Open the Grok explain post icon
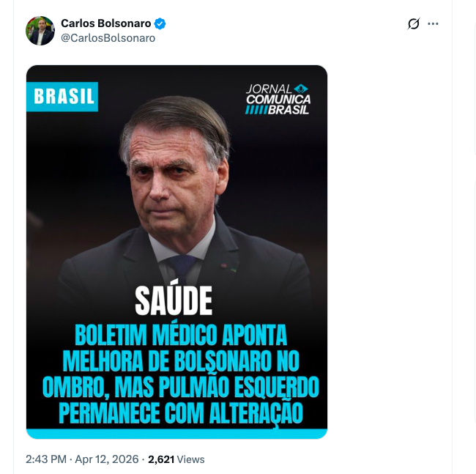 (x=414, y=23)
